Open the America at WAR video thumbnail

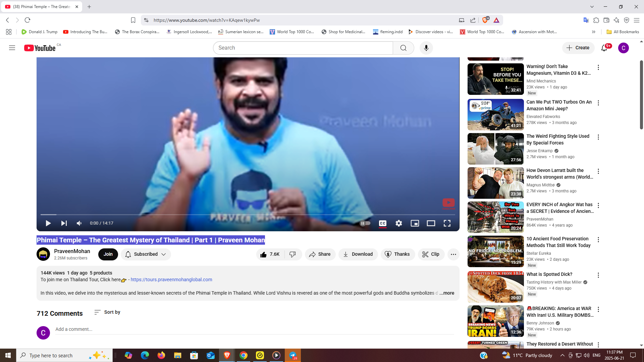point(495,321)
